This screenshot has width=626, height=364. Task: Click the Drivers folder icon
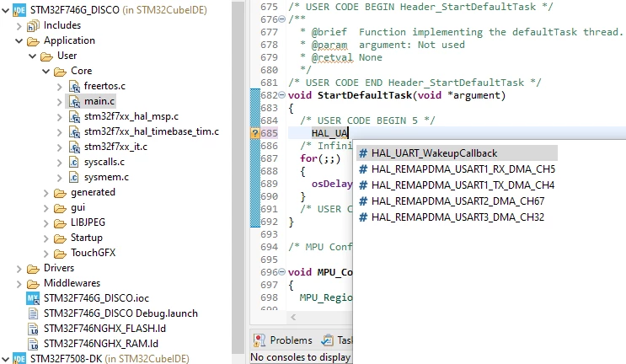pos(33,269)
